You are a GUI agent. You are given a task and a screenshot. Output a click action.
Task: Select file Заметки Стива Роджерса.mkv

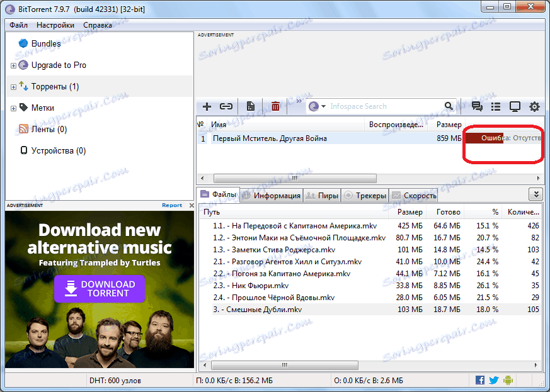tap(274, 249)
